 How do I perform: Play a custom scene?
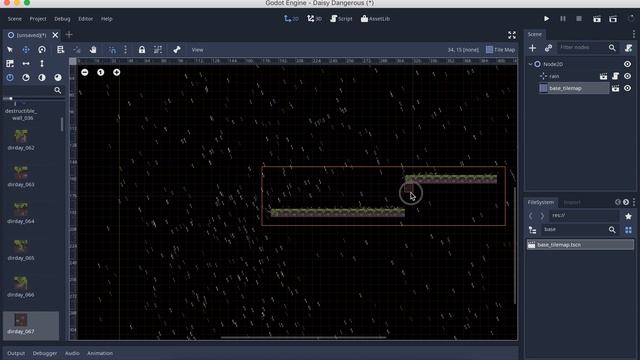pyautogui.click(x=613, y=19)
